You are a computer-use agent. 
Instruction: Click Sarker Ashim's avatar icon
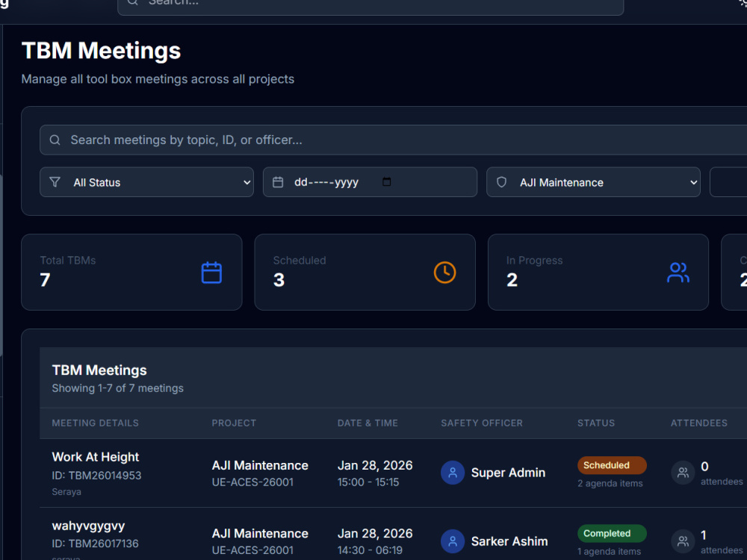[x=453, y=541]
